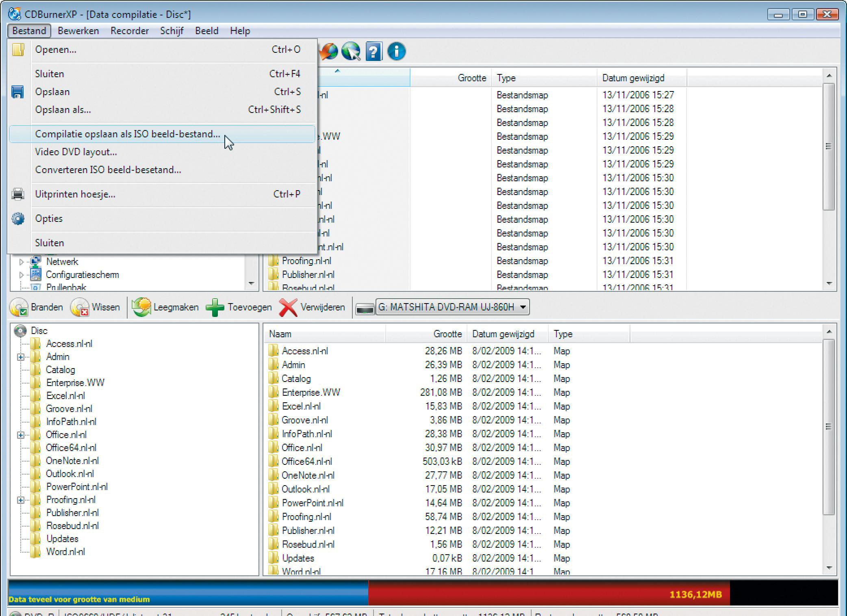Screen dimensions: 847x616
Task: Click the Leegmaken clear compilation icon
Action: tap(141, 308)
